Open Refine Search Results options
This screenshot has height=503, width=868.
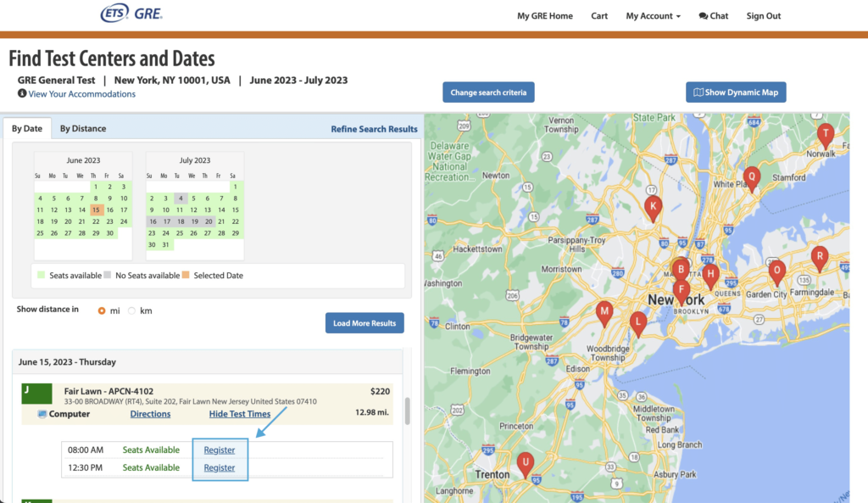pyautogui.click(x=374, y=129)
